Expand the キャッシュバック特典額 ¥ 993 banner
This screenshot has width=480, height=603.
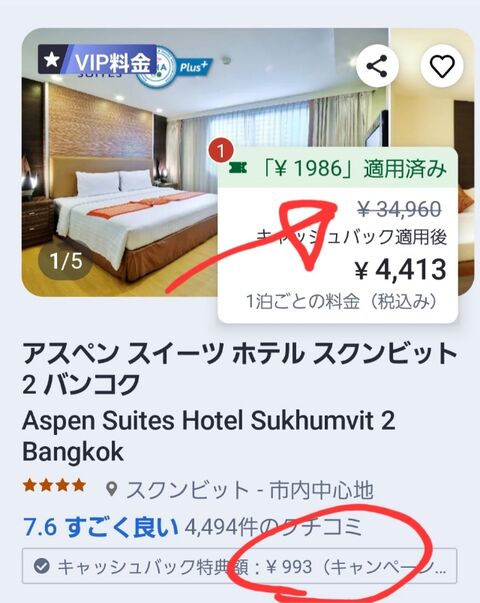(x=239, y=566)
